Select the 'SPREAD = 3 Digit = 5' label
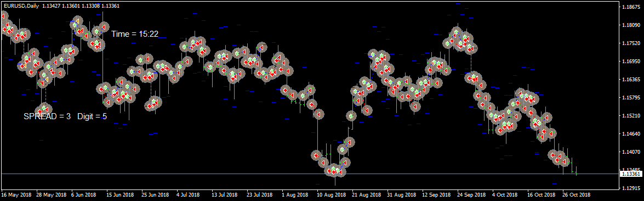This screenshot has width=644, height=201. click(65, 116)
